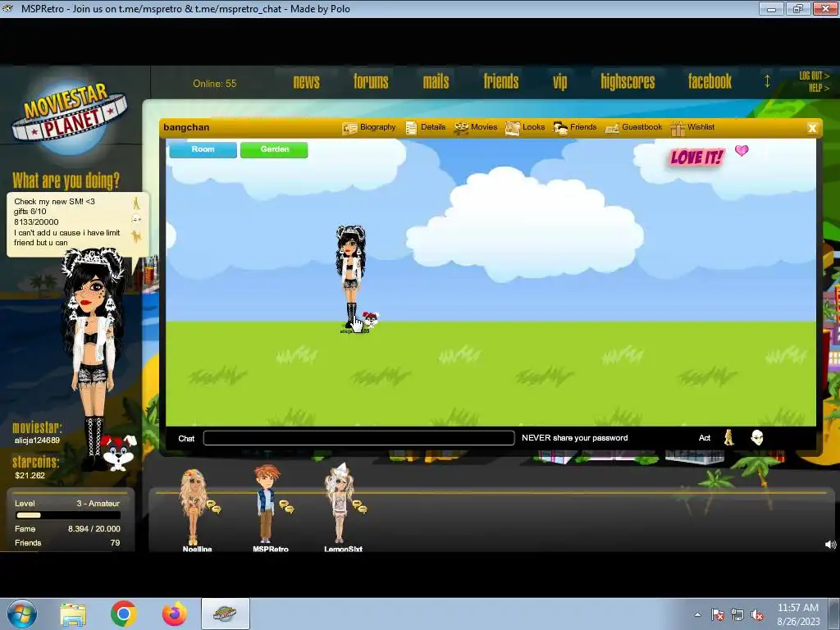Click the pink heart icon

[x=742, y=151]
